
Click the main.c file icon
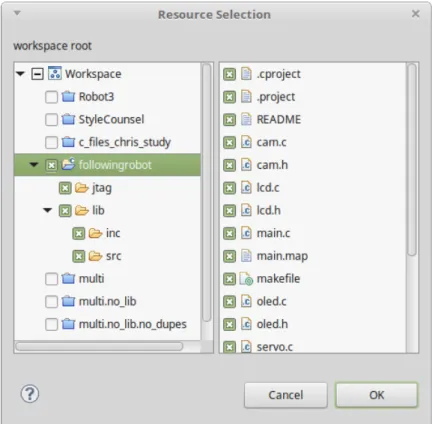[x=246, y=233]
